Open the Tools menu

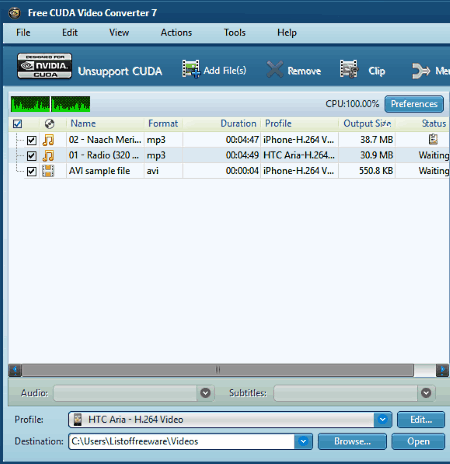tap(235, 33)
